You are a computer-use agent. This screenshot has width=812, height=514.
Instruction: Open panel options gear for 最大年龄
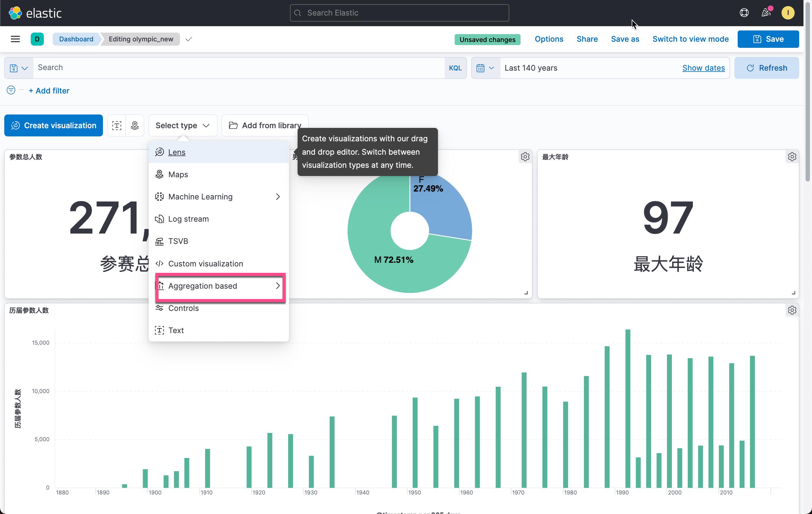click(792, 157)
